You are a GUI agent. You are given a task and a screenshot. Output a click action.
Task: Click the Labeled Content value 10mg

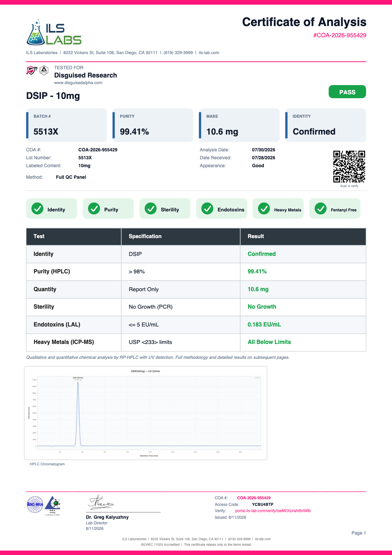coord(84,166)
